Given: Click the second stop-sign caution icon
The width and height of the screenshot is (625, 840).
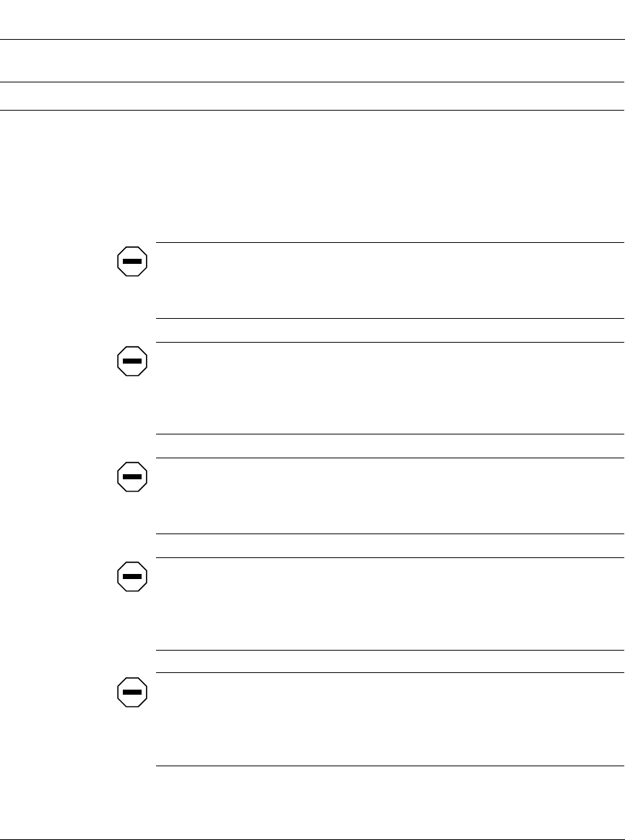Looking at the screenshot, I should point(132,360).
